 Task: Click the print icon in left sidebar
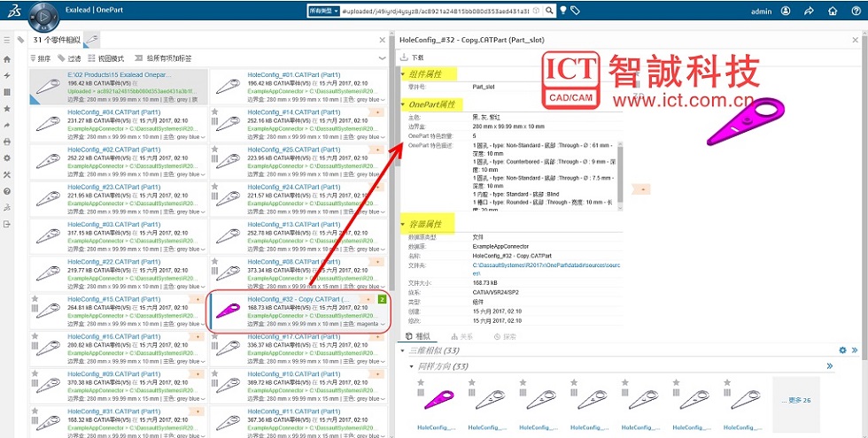click(x=7, y=142)
